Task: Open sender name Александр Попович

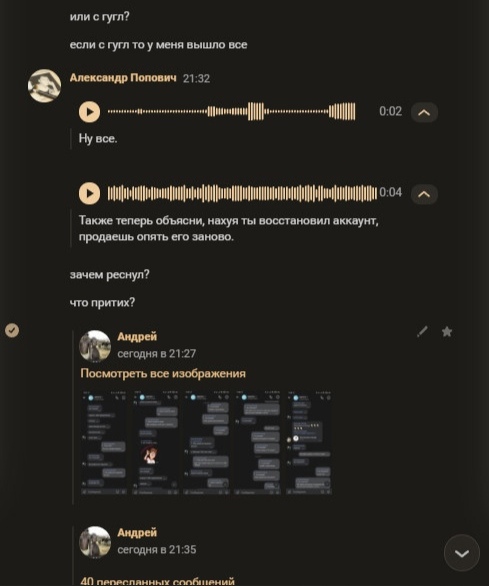Action: click(x=123, y=78)
